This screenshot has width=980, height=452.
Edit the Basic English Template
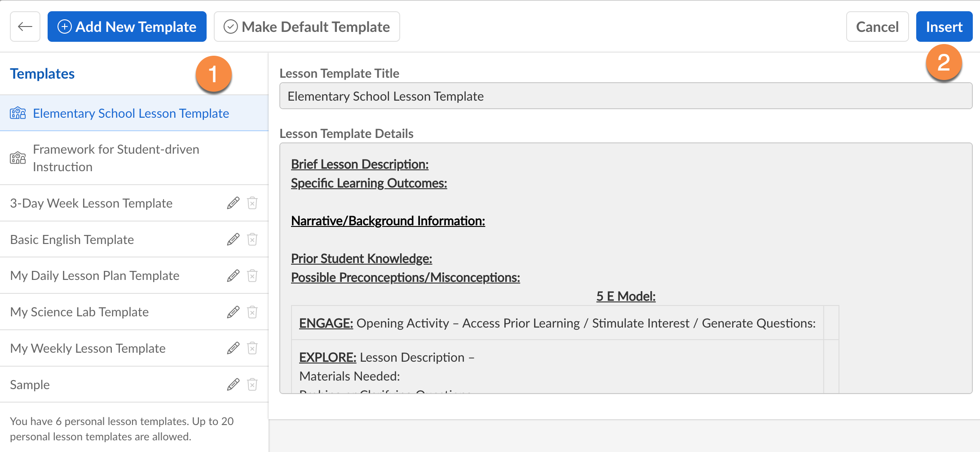pos(233,239)
